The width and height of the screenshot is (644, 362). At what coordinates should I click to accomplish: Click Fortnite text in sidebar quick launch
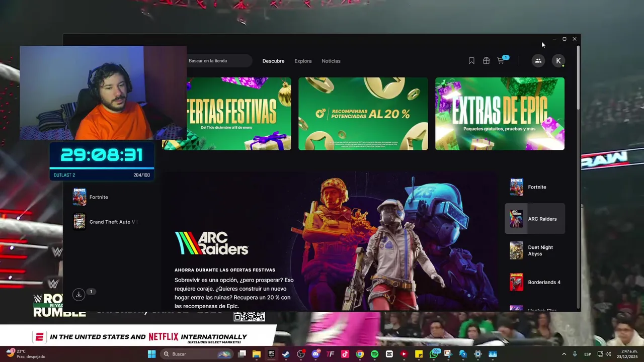(99, 197)
